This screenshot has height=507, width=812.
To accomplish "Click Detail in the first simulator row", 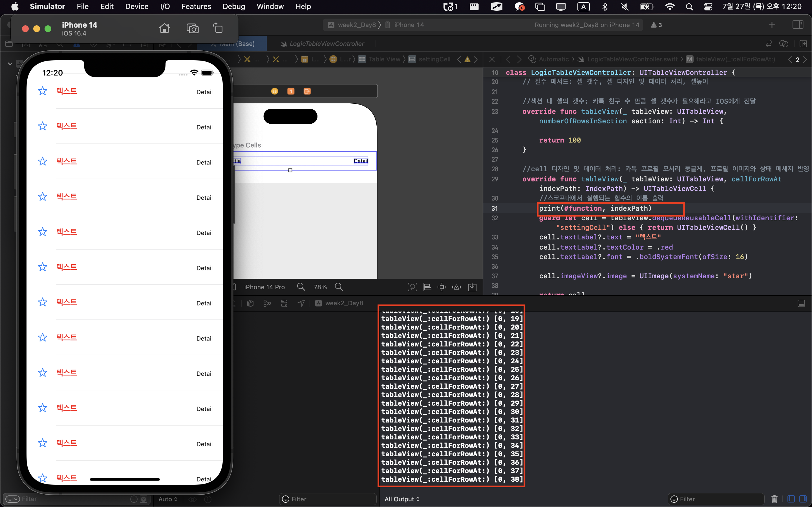I will (204, 92).
